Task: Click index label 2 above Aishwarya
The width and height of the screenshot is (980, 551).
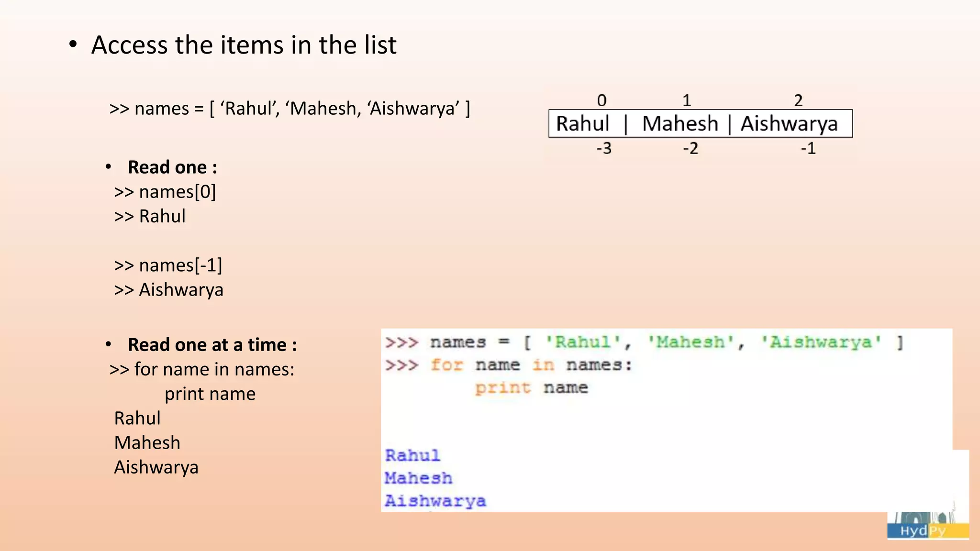Action: click(798, 100)
